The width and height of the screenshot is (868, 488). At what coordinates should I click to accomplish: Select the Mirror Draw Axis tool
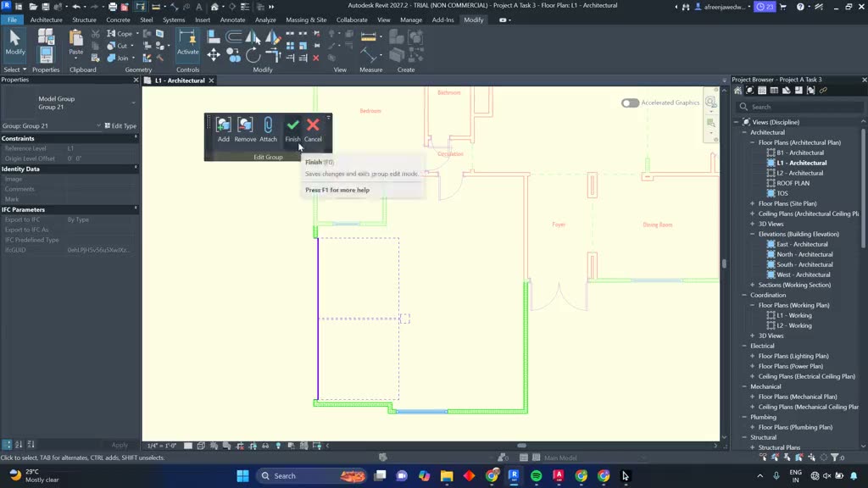(272, 36)
